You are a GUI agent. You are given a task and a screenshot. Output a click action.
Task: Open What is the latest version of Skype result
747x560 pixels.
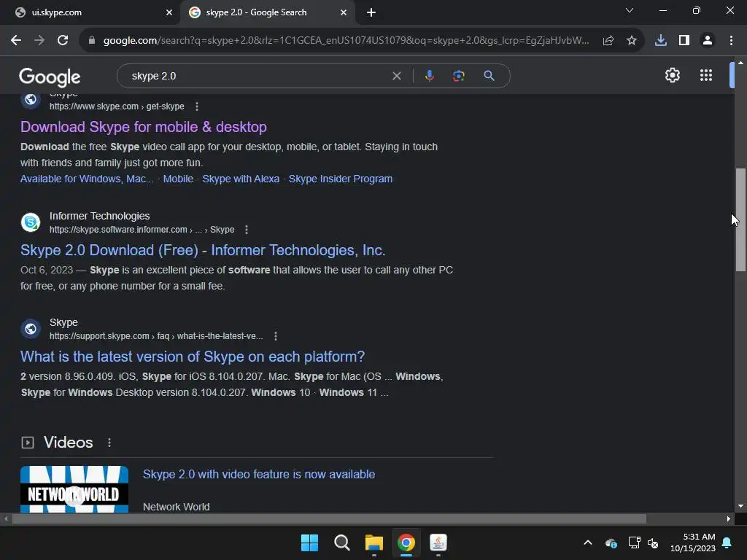tap(193, 357)
